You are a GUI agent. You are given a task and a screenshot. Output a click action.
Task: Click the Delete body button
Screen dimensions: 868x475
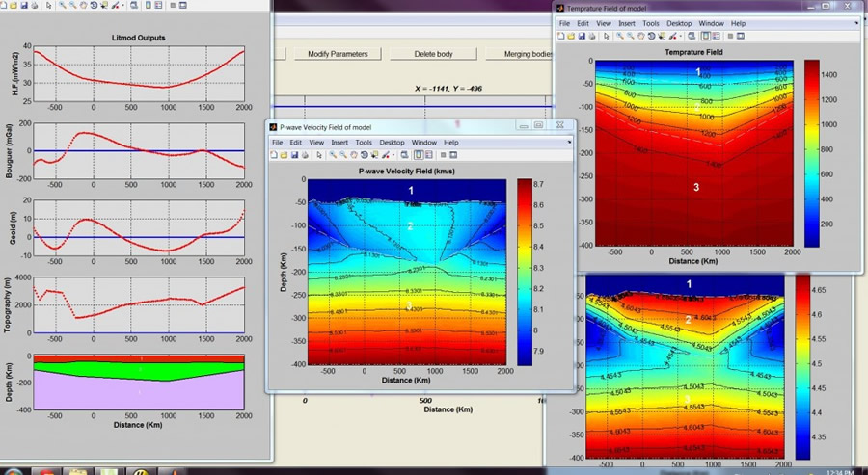click(433, 54)
